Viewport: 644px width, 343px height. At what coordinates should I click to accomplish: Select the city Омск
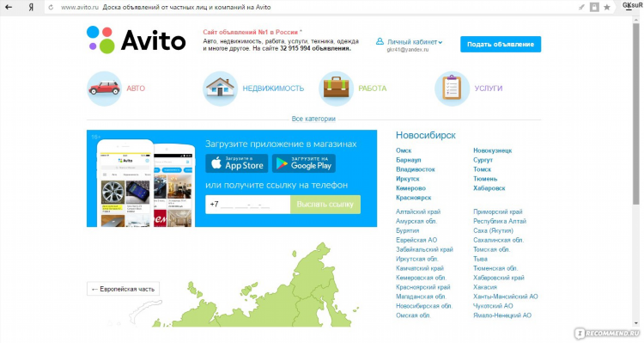tap(404, 150)
